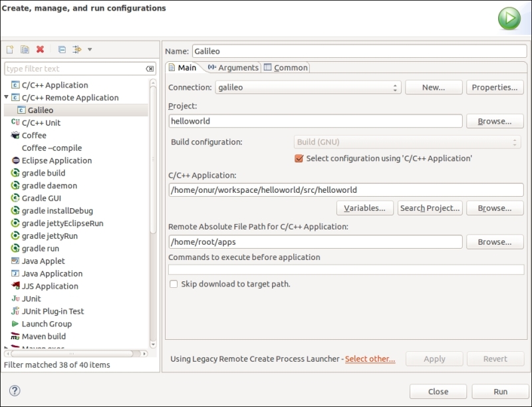The width and height of the screenshot is (532, 407).
Task: Click New... connection button
Action: point(434,88)
